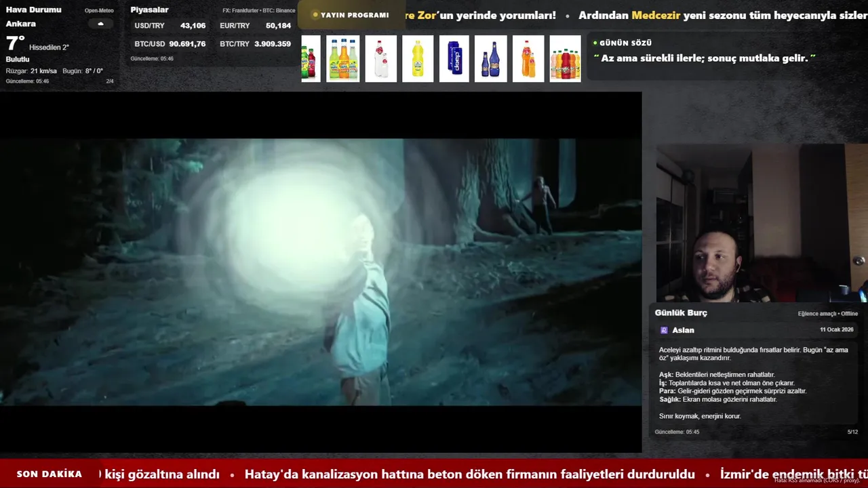The height and width of the screenshot is (488, 868).
Task: Select the blue deep cans thumbnail
Action: [x=454, y=59]
